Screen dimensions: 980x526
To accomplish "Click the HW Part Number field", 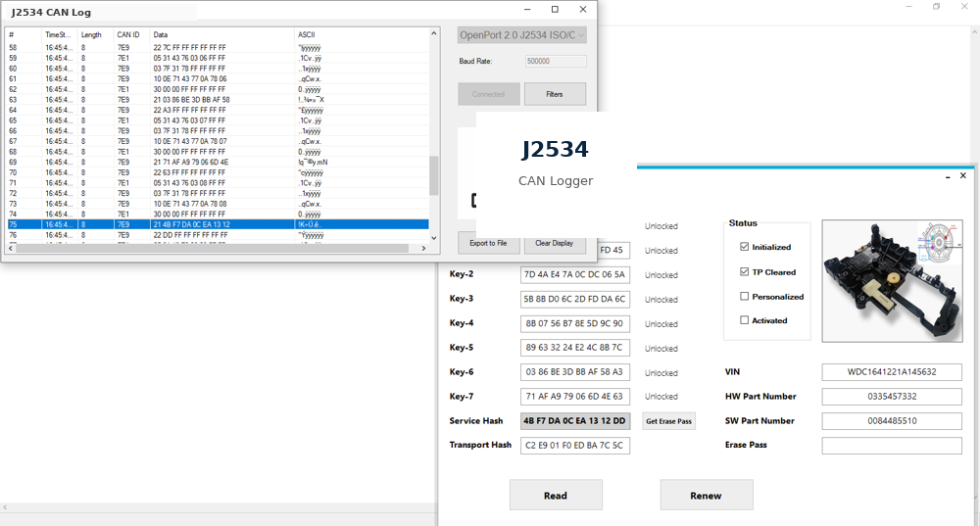I will 892,396.
